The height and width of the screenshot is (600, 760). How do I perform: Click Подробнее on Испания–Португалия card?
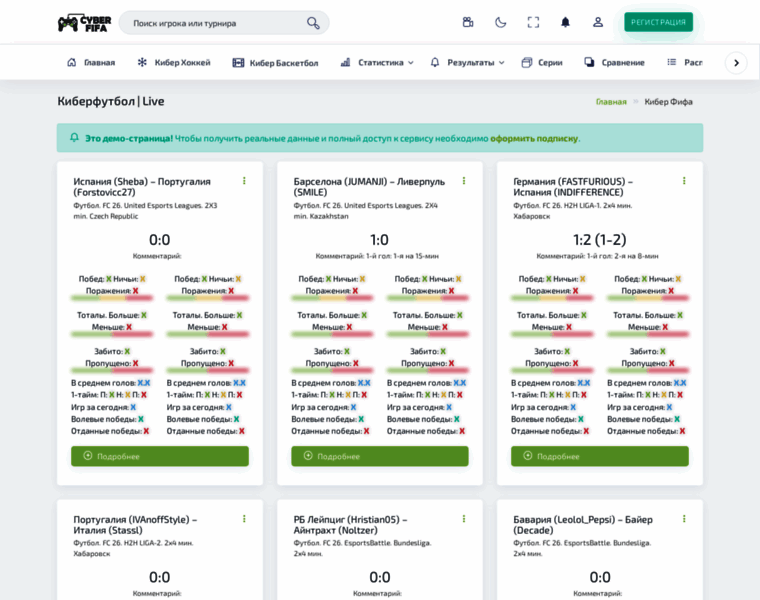[x=160, y=456]
